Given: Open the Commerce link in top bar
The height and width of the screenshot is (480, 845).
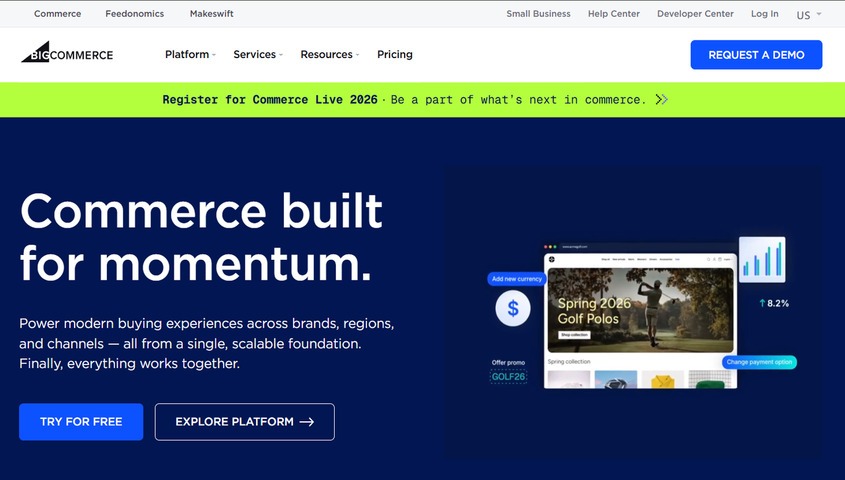Looking at the screenshot, I should pos(58,13).
